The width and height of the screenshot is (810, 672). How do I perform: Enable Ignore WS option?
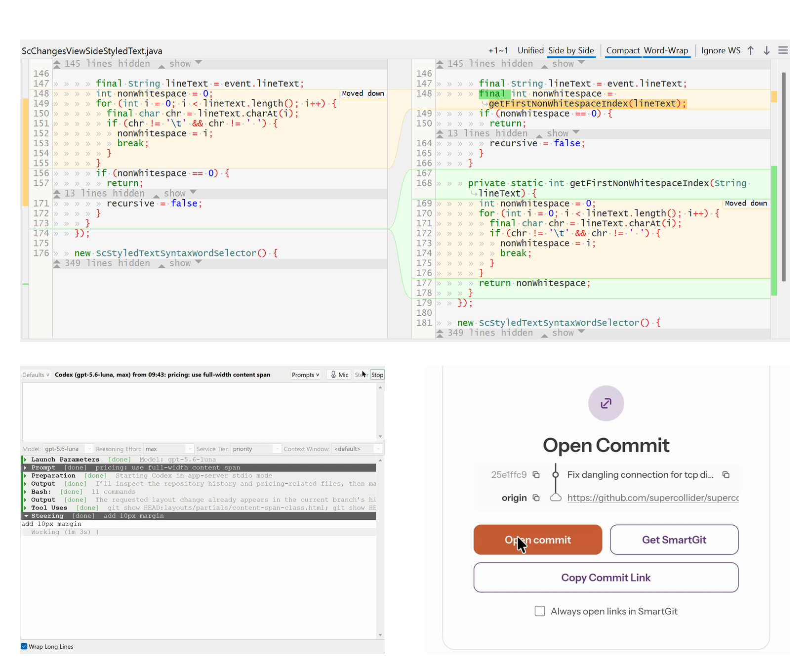(x=721, y=50)
